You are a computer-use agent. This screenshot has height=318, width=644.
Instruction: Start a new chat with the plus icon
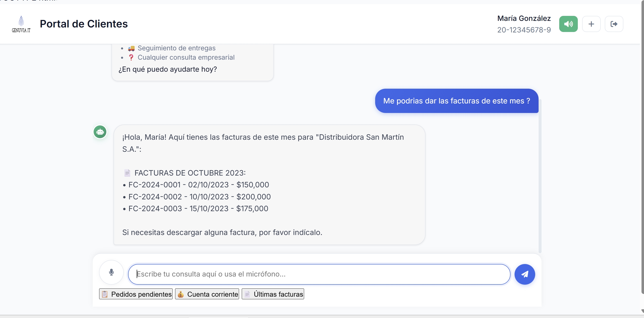coord(591,24)
